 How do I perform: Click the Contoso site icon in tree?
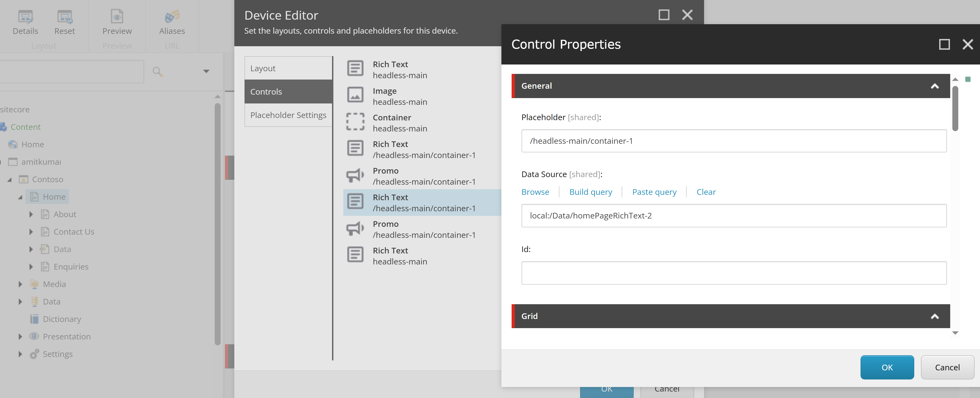tap(24, 180)
